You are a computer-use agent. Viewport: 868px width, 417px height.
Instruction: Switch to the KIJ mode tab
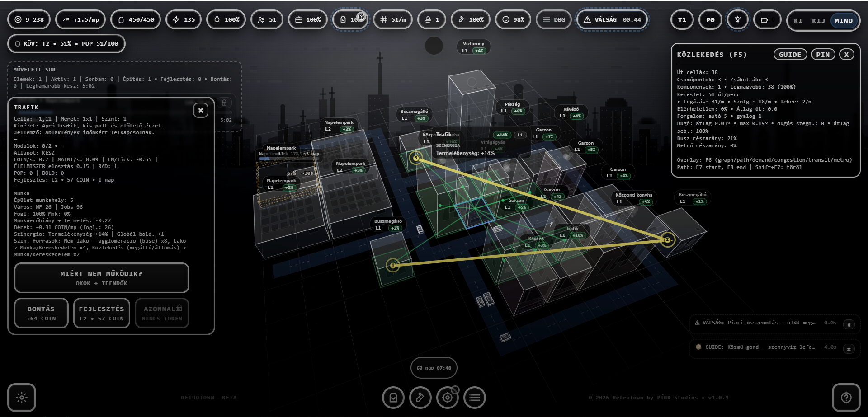coord(818,21)
